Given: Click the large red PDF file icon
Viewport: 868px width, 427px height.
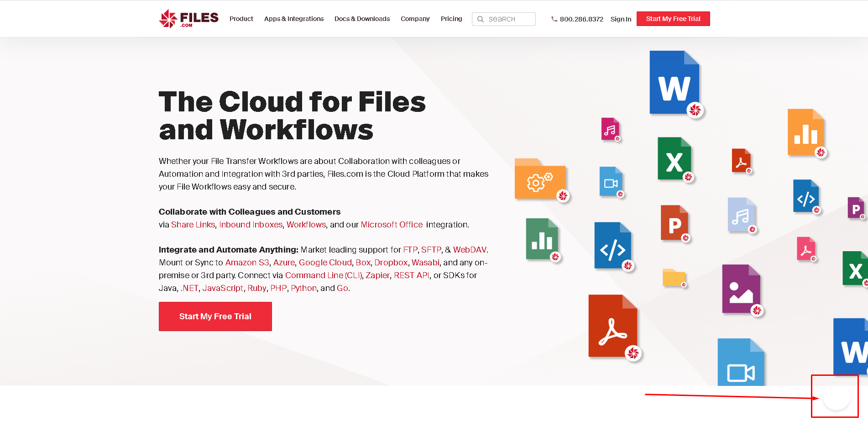Looking at the screenshot, I should coord(613,326).
